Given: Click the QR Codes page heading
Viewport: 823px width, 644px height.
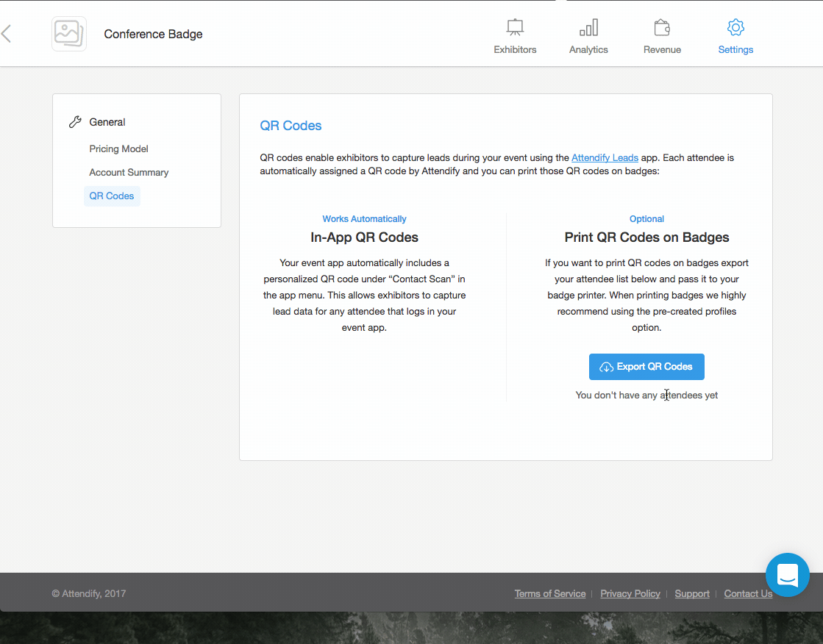Looking at the screenshot, I should click(291, 126).
